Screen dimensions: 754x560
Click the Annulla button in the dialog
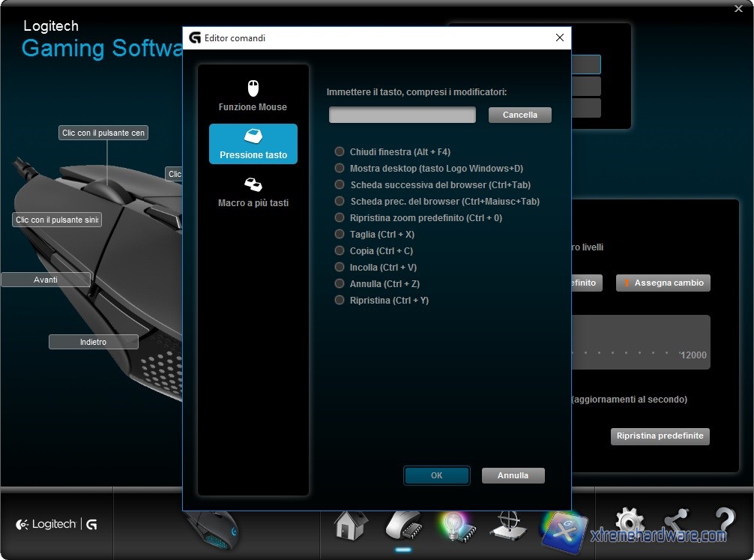[513, 475]
